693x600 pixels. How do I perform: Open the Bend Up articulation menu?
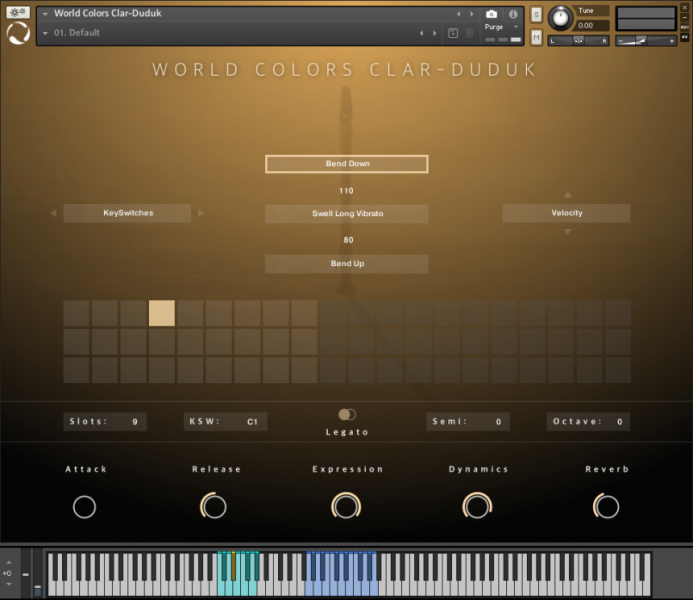pos(346,264)
